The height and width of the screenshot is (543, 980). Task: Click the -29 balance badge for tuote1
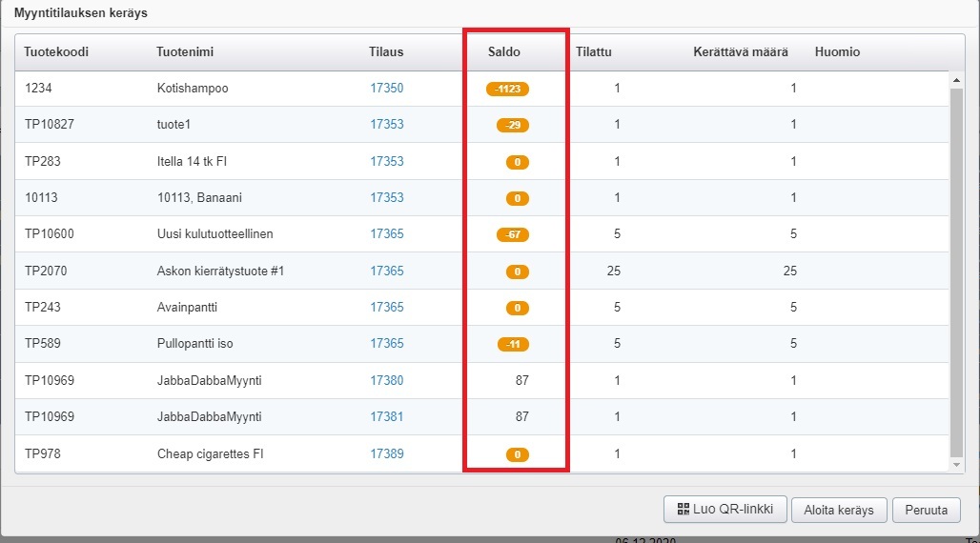512,125
